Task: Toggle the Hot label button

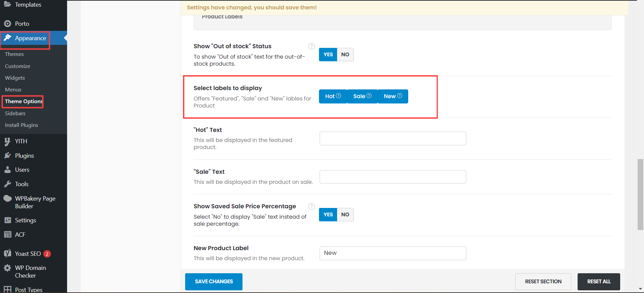Action: pos(333,96)
